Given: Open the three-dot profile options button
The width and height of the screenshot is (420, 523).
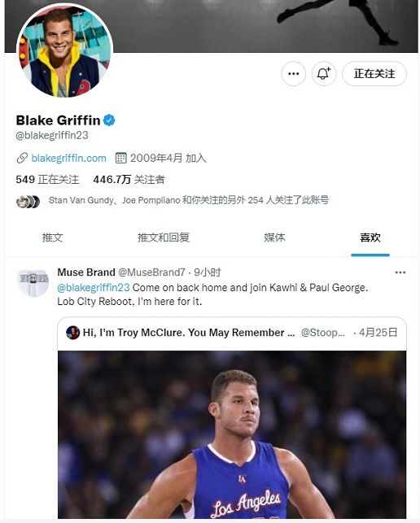Looking at the screenshot, I should coord(293,74).
